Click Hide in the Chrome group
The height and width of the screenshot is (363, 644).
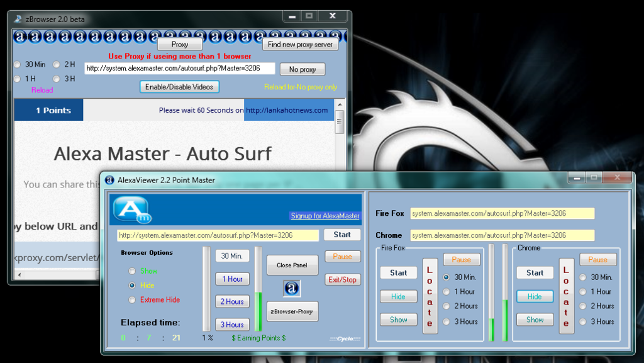(x=535, y=296)
